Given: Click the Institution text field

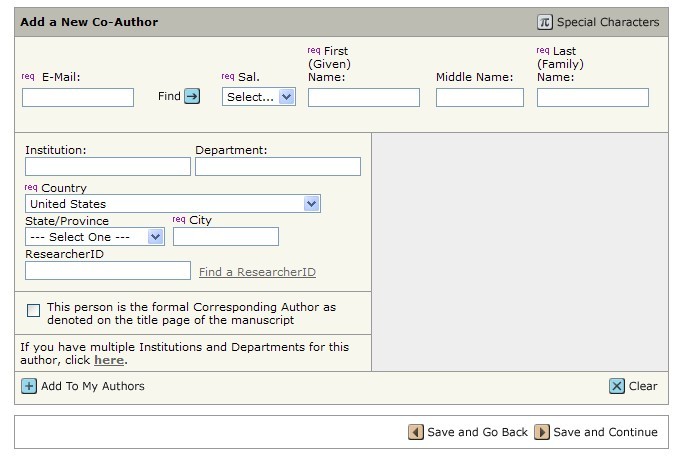Looking at the screenshot, I should 108,166.
